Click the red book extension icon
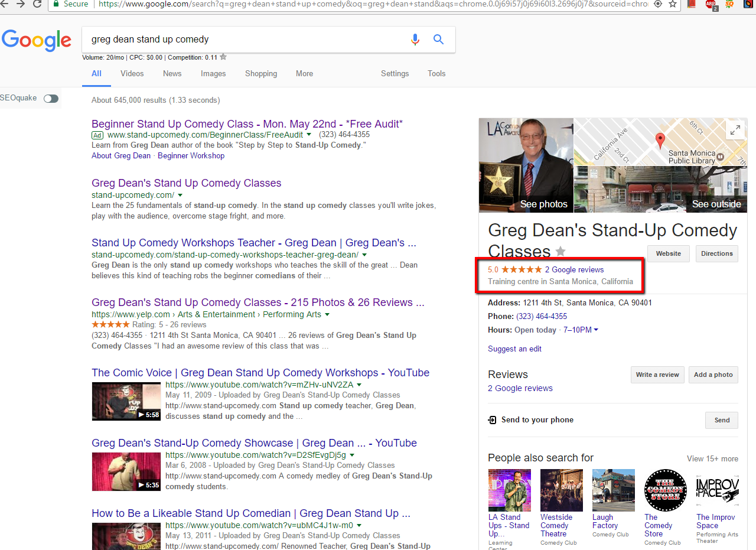Image resolution: width=756 pixels, height=550 pixels. tap(693, 4)
